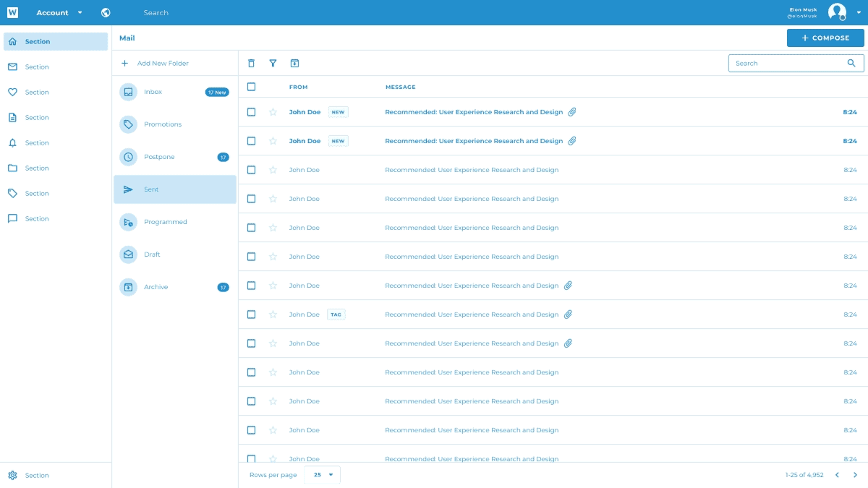Click Add New Folder
868x488 pixels.
tap(162, 64)
